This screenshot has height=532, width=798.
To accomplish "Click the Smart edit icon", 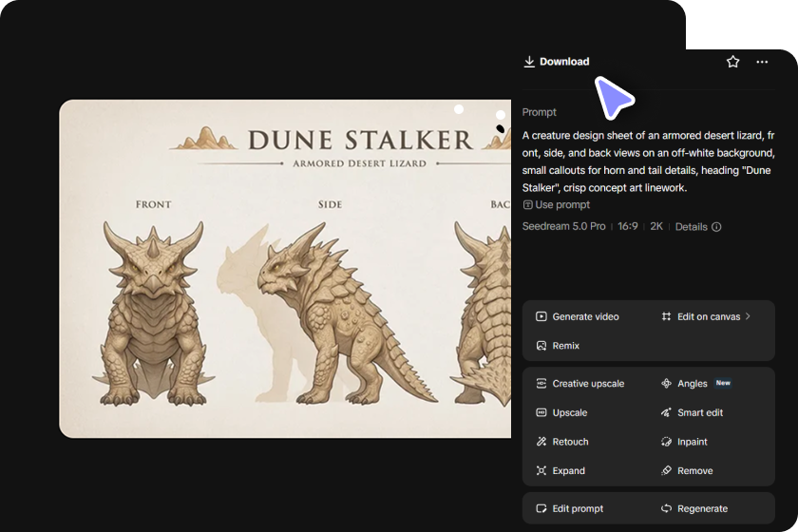I will click(666, 413).
